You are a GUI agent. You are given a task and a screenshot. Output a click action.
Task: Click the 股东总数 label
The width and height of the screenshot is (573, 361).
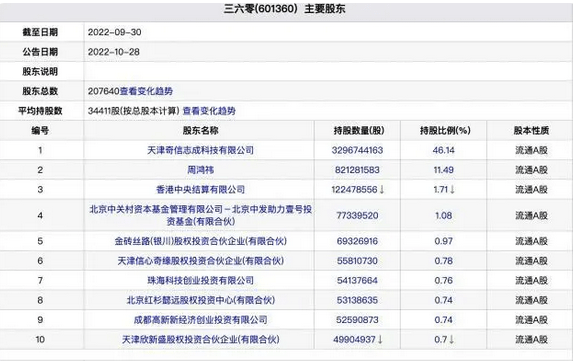40,91
